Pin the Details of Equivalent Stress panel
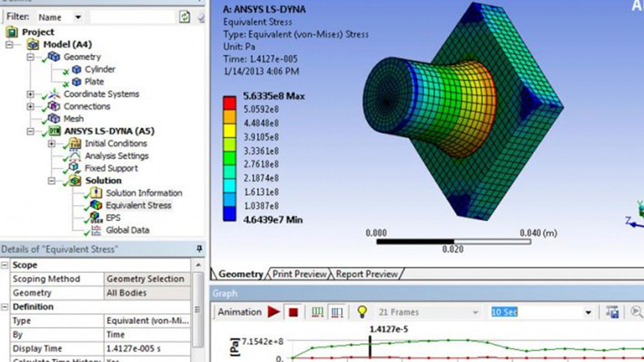Screen dimensions: 644x362 pyautogui.click(x=199, y=249)
